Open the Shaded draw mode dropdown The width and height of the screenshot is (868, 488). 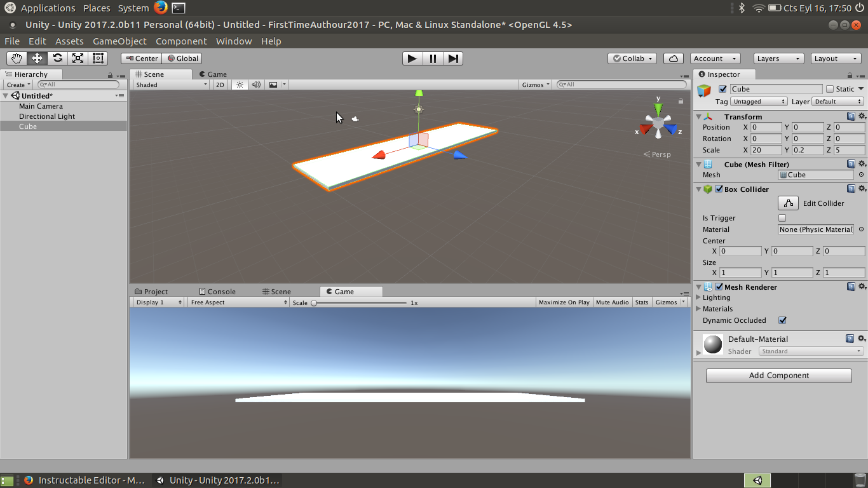[171, 85]
